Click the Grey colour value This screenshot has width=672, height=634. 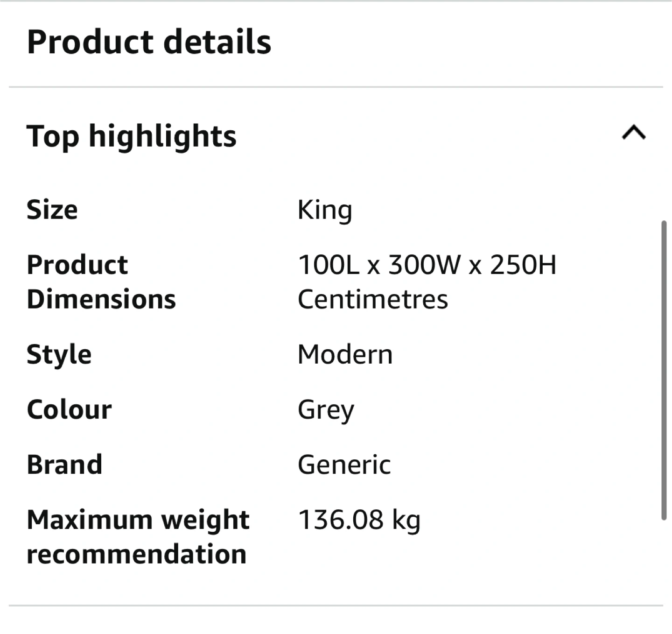tap(326, 410)
